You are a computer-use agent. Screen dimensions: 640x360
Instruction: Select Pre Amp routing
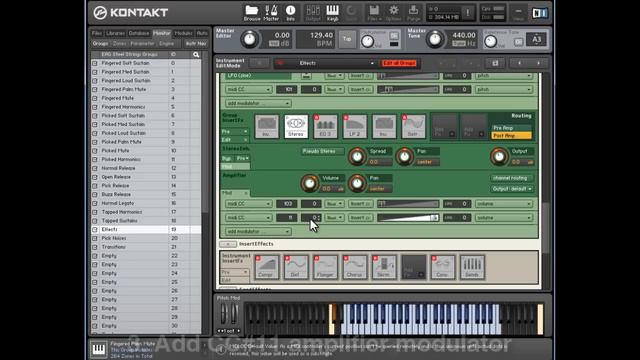511,128
